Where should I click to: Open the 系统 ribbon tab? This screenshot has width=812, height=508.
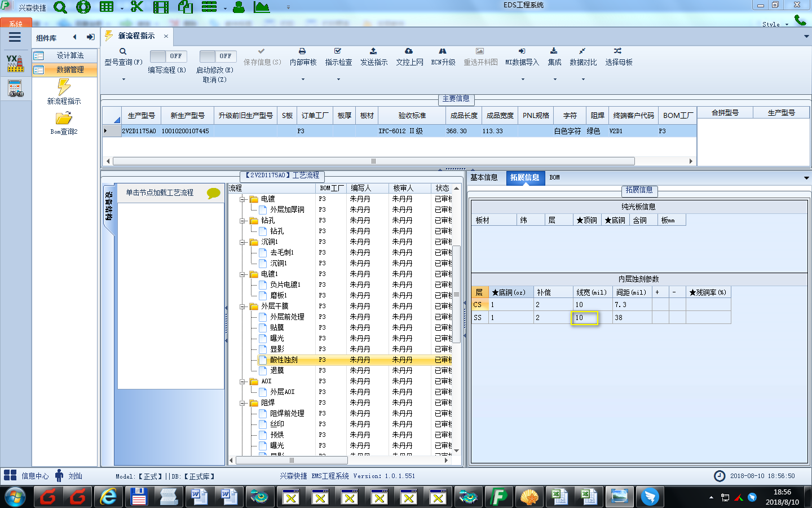[16, 24]
